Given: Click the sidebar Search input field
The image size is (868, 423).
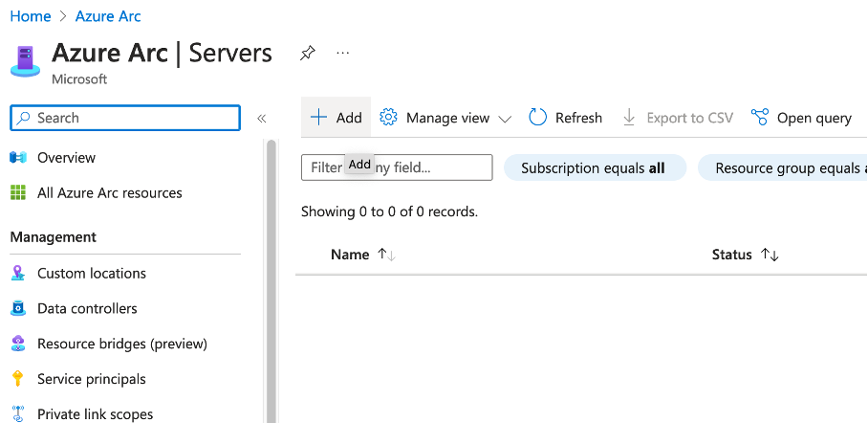Looking at the screenshot, I should tap(125, 118).
